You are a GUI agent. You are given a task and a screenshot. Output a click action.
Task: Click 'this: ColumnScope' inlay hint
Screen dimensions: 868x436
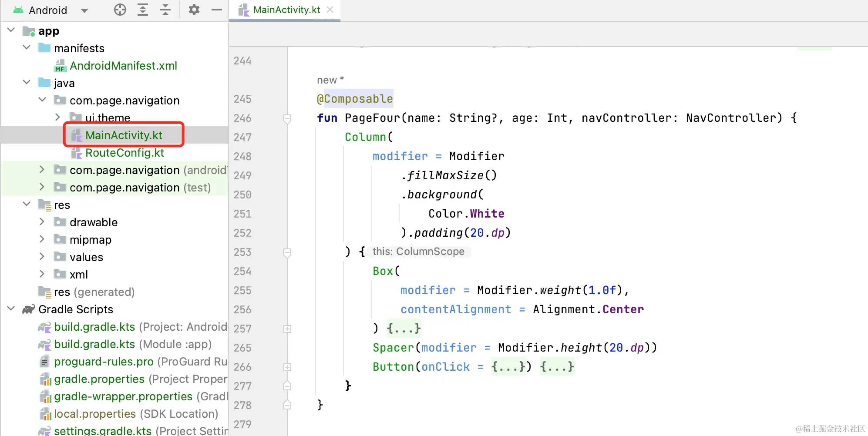pos(419,252)
